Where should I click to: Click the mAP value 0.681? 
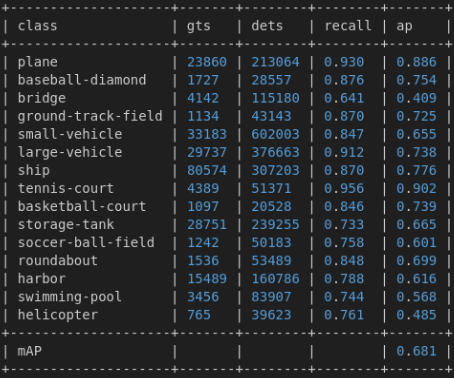(x=416, y=350)
